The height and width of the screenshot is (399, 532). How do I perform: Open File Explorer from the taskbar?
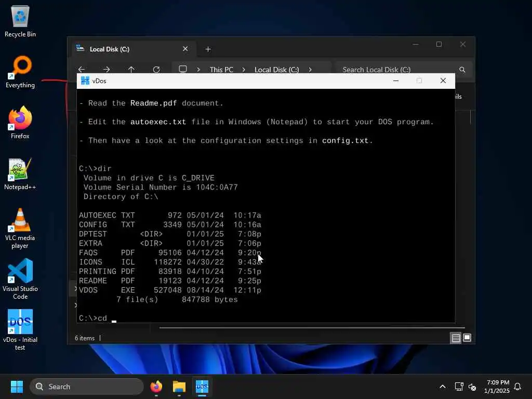point(179,387)
